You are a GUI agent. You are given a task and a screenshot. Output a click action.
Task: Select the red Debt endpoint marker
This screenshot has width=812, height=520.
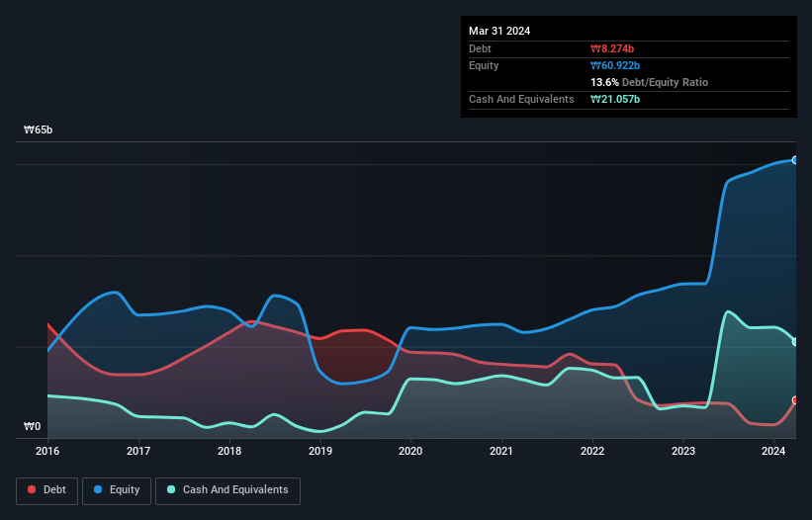click(795, 400)
